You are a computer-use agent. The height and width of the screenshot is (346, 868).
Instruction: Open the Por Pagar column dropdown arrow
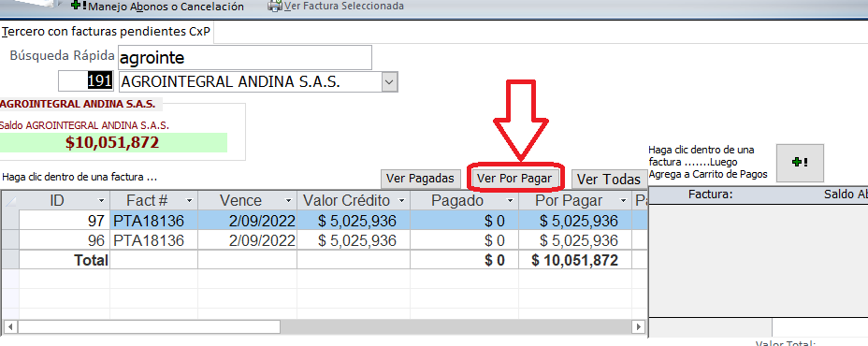[623, 200]
